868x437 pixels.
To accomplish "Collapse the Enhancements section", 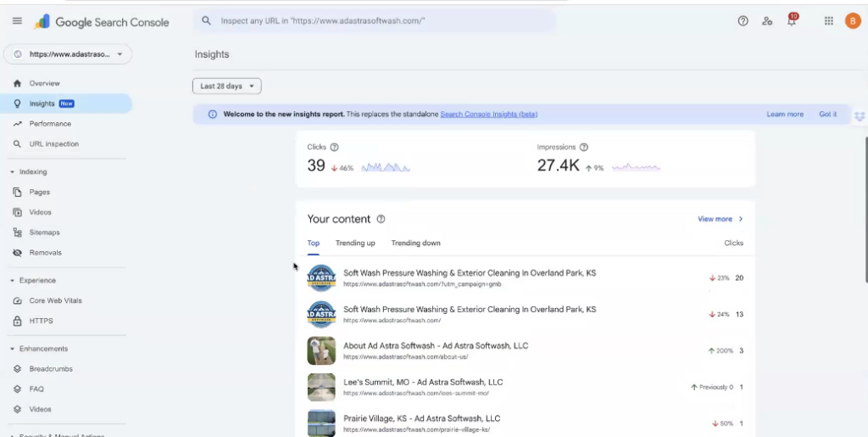I will [x=13, y=349].
